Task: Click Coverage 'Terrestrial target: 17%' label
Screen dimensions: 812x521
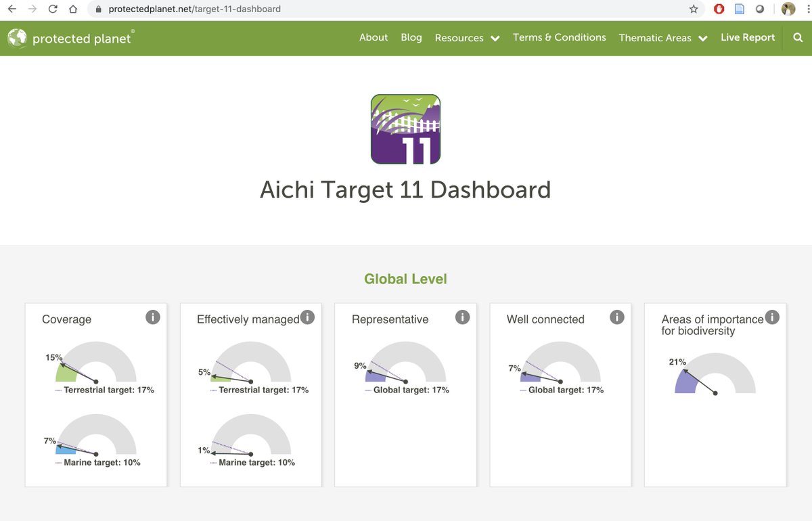Action: [109, 390]
